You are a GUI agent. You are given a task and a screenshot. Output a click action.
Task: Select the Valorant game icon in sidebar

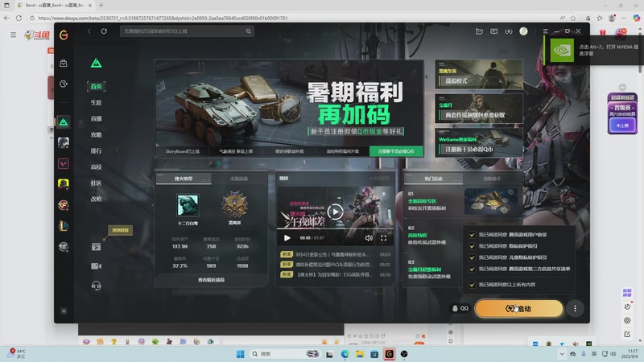[x=64, y=163]
